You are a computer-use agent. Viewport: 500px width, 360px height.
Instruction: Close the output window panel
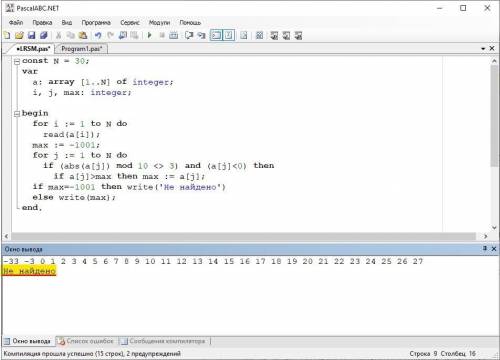pos(494,249)
